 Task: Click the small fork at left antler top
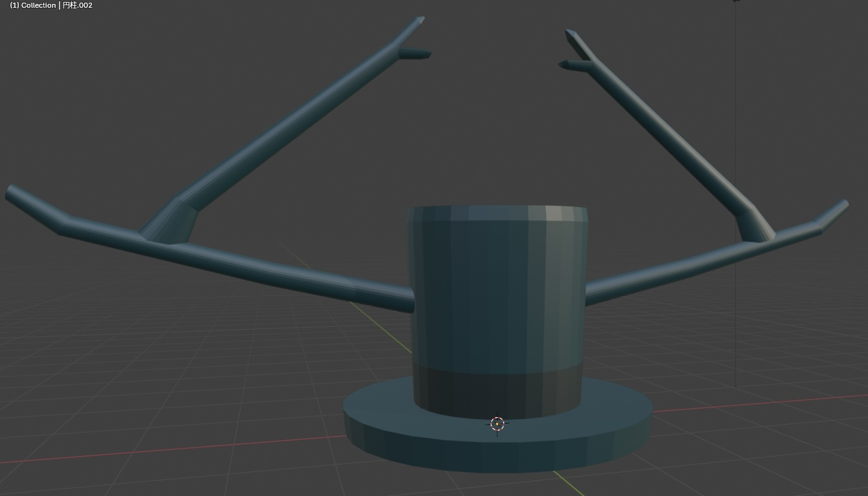point(414,53)
